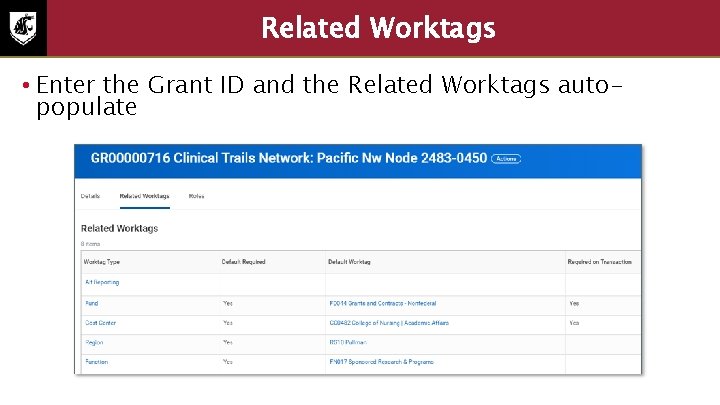Viewport: 720px width, 405px height.
Task: Open the Ad Reporting worktag type link
Action: (x=102, y=282)
